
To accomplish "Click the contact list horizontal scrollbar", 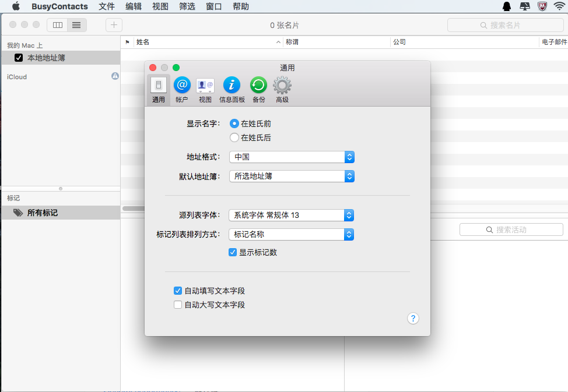I will tap(134, 208).
